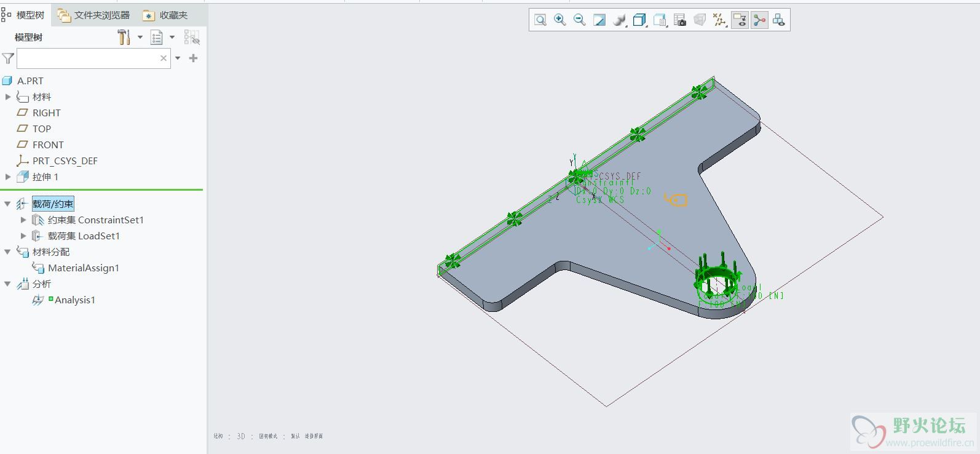Open the saved orientations icon

(660, 20)
